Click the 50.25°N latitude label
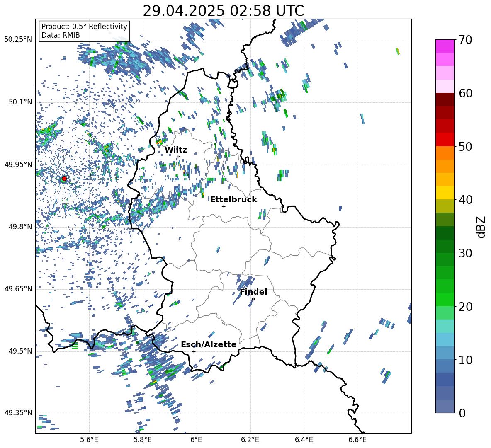This screenshot has height=448, width=491. pos(18,40)
